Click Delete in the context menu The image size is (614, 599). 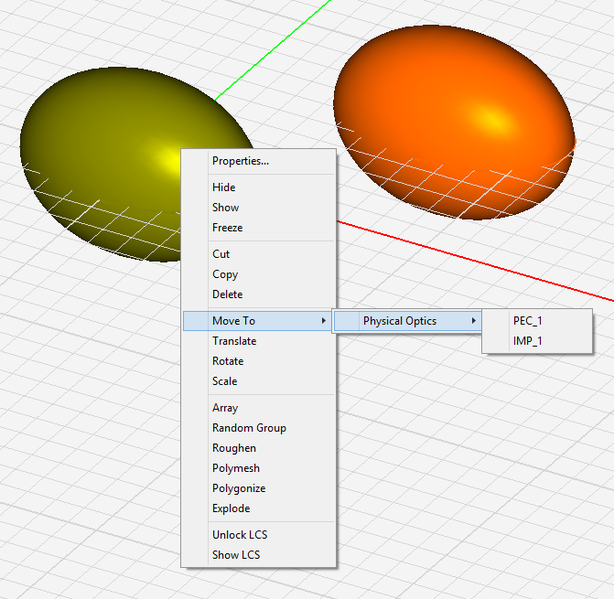(227, 294)
